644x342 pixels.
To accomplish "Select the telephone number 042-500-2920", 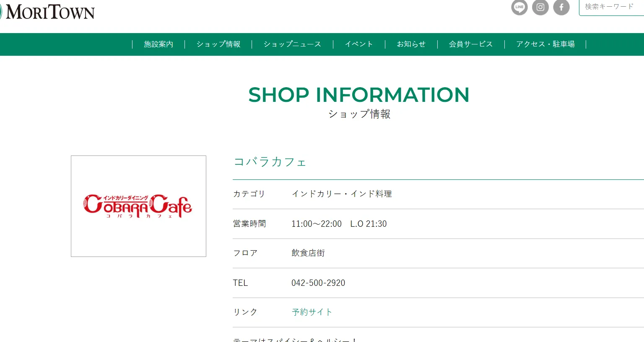I will (x=318, y=283).
